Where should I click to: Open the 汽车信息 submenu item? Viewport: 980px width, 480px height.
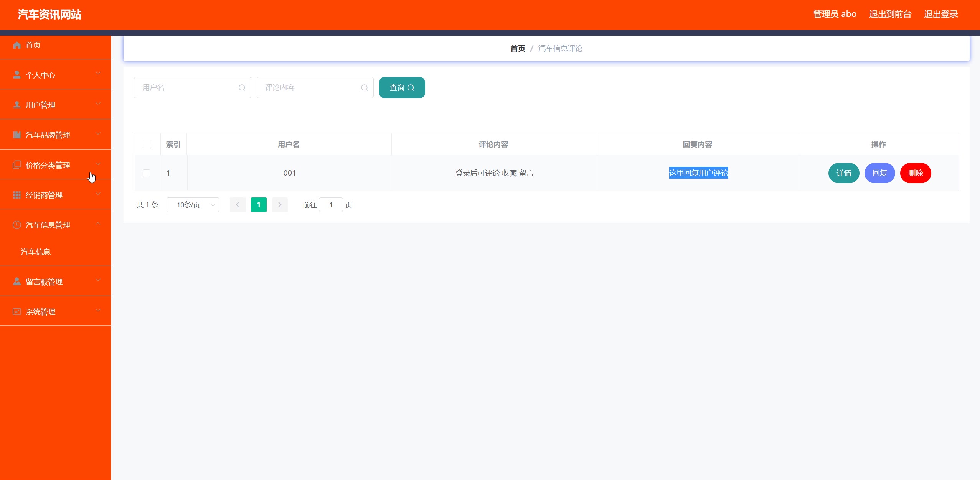tap(36, 252)
